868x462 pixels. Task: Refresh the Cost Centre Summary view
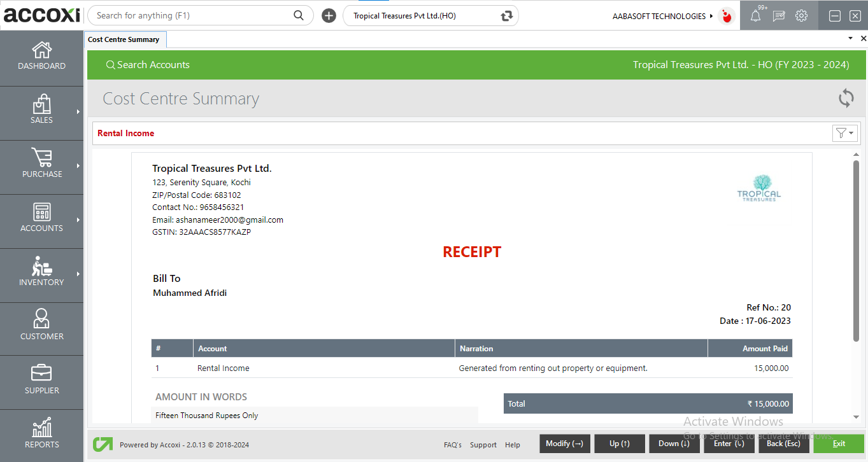click(x=846, y=99)
